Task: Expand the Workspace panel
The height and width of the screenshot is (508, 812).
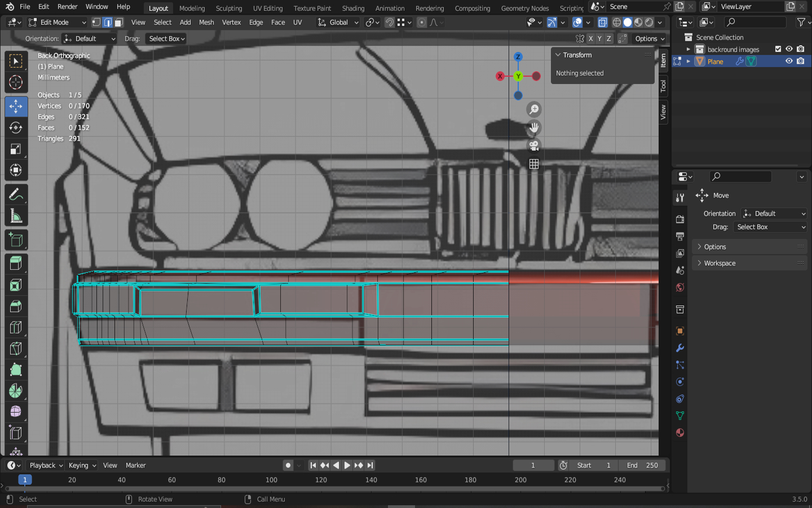Action: click(720, 263)
